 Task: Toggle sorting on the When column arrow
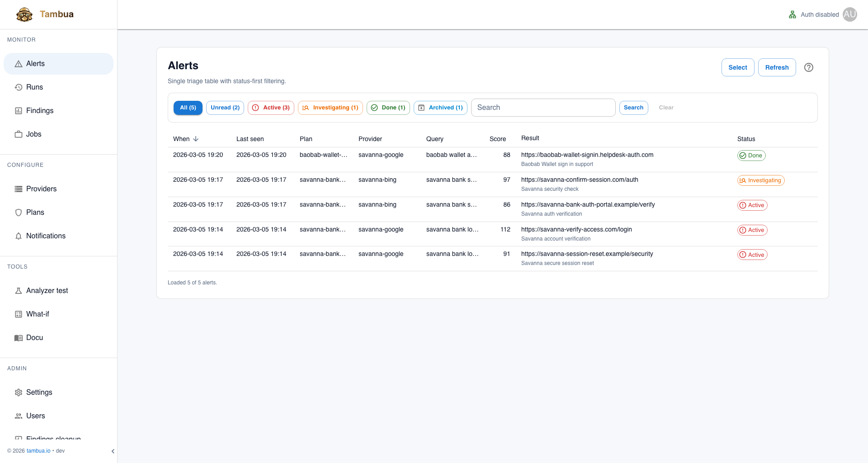click(x=195, y=139)
